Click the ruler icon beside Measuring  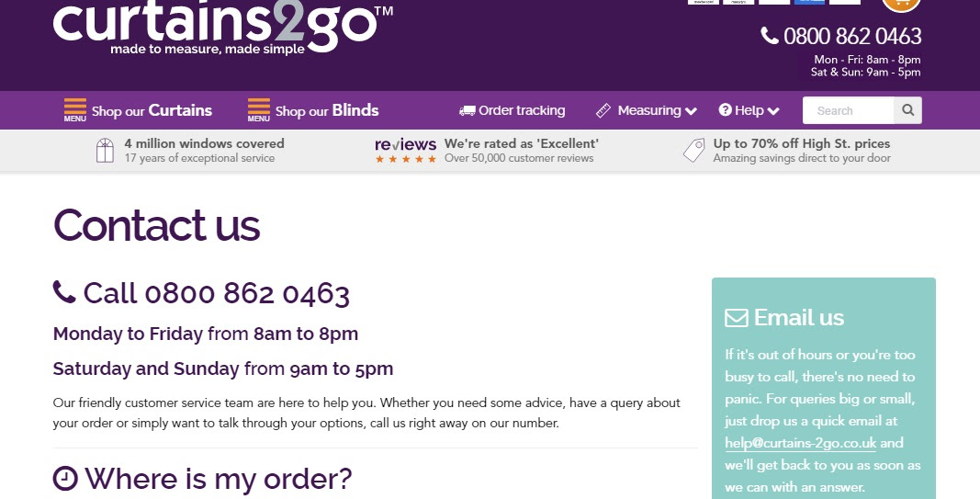pos(603,110)
